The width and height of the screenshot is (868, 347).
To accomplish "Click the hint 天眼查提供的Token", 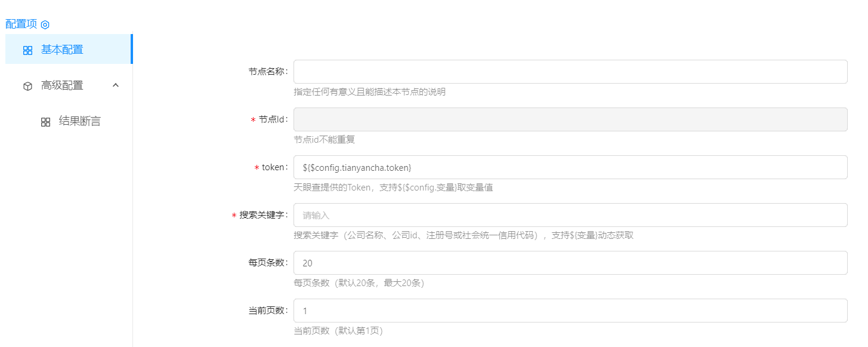I will tap(393, 188).
